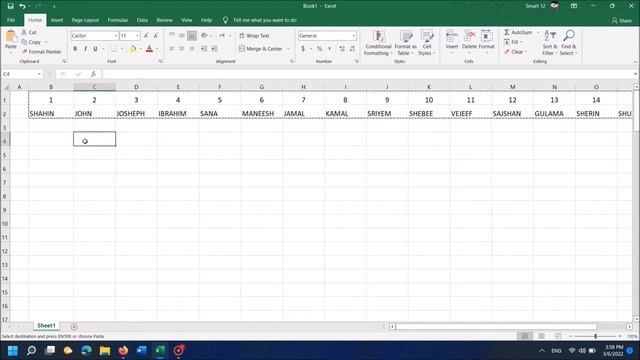Open Sort & Filter menu

click(549, 43)
